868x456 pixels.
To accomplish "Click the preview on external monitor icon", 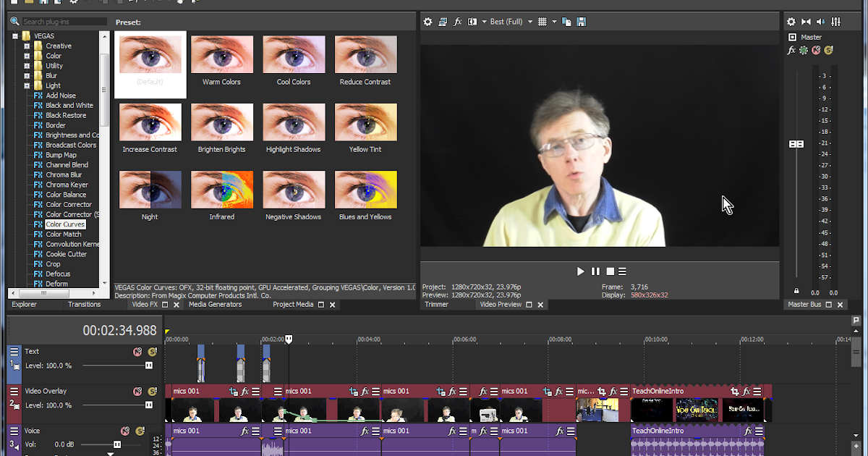I will [443, 22].
